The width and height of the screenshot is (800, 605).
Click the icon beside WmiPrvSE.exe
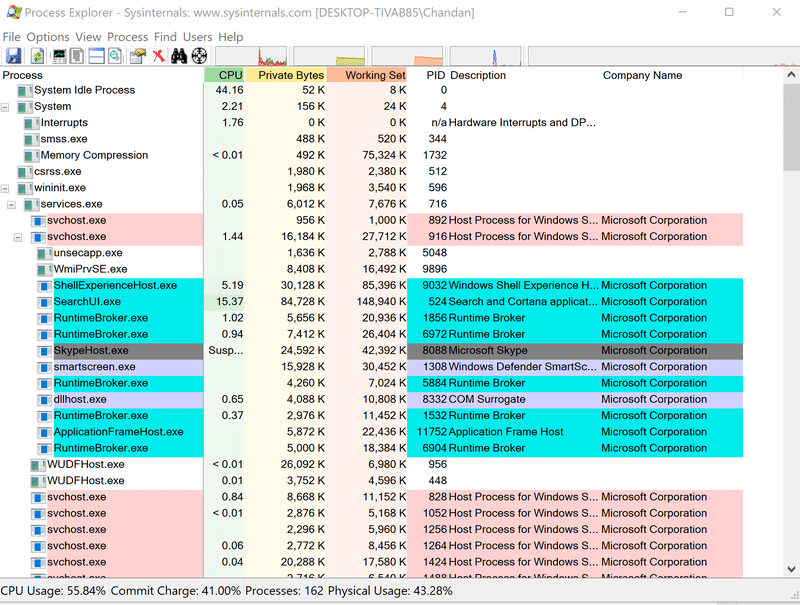(45, 269)
